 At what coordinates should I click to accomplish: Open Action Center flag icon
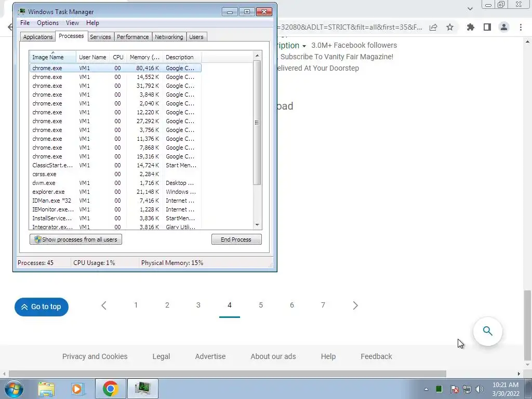point(454,389)
